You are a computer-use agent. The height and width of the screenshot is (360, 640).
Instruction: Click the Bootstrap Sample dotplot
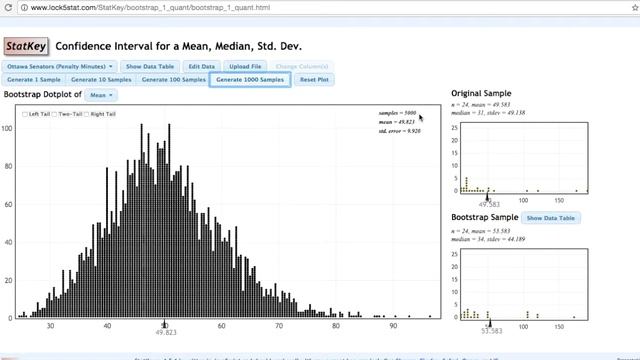click(x=524, y=284)
